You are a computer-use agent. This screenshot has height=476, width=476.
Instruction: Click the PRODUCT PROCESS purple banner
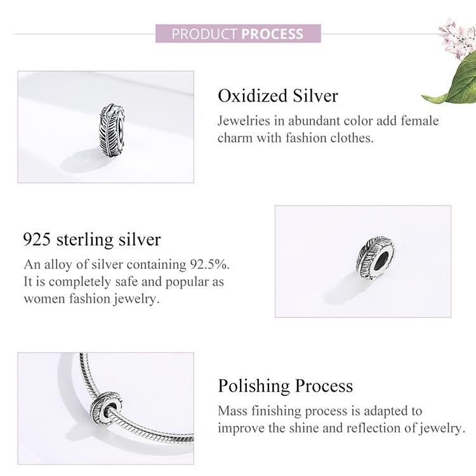tap(237, 34)
